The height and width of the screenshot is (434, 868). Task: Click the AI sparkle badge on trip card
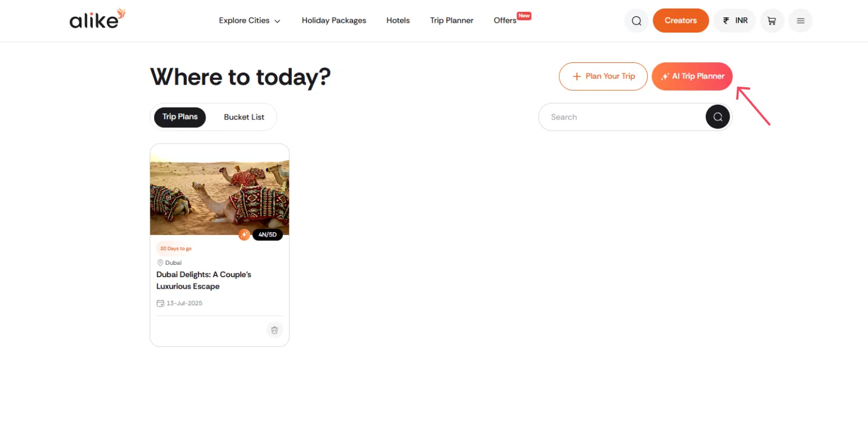pyautogui.click(x=244, y=235)
